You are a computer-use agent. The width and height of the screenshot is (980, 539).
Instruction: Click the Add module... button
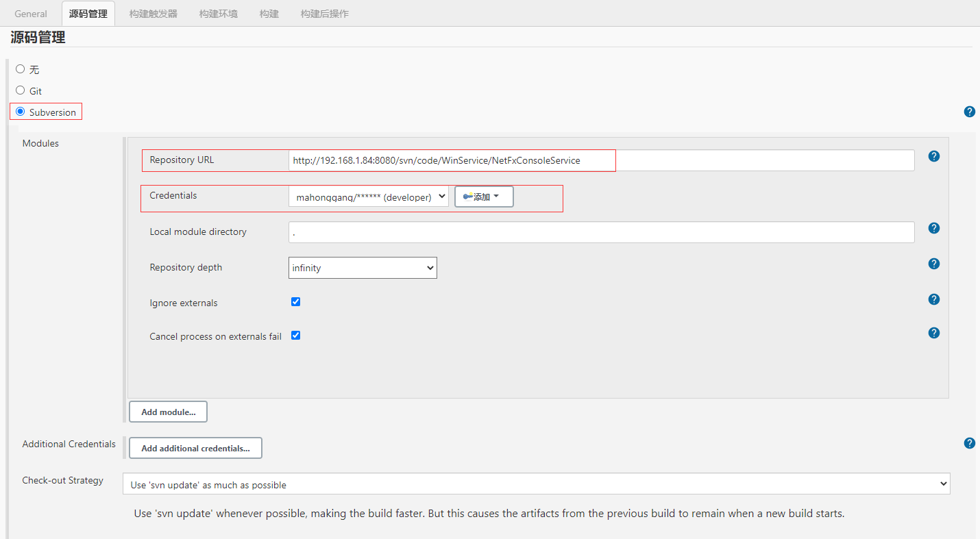168,412
